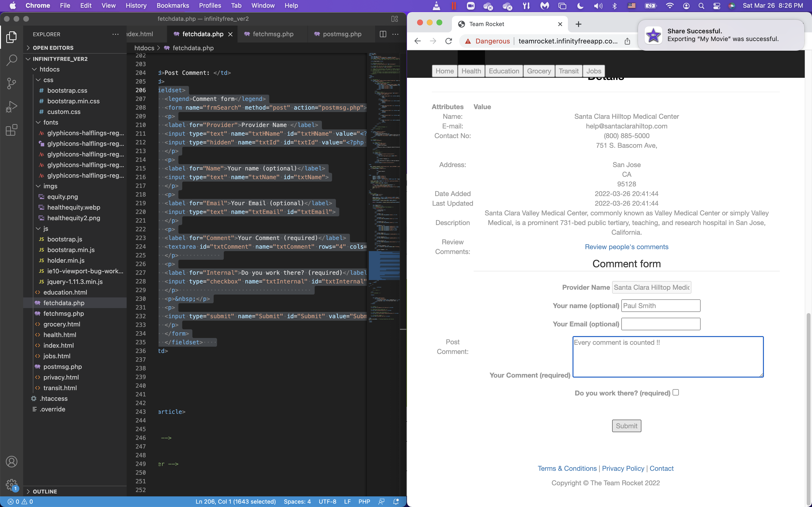Open the Extensions view

tap(11, 130)
